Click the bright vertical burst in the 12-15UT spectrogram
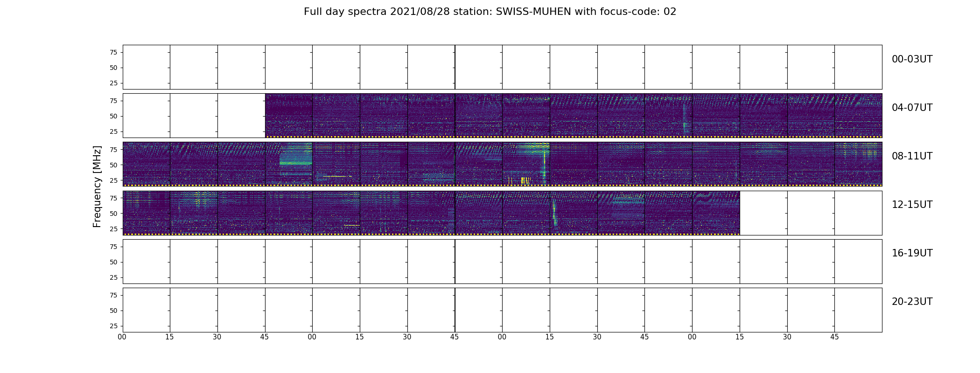The width and height of the screenshot is (980, 373). click(554, 214)
